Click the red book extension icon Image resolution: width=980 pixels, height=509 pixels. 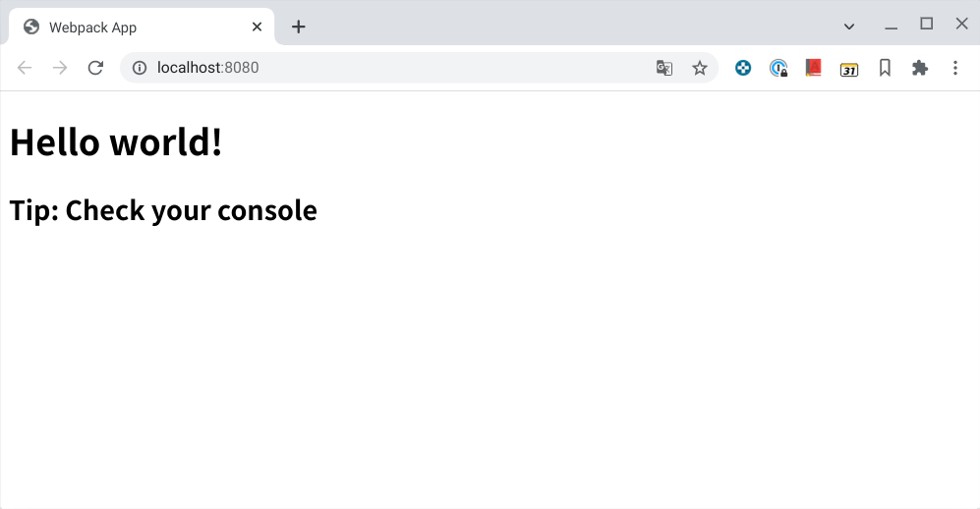[813, 68]
